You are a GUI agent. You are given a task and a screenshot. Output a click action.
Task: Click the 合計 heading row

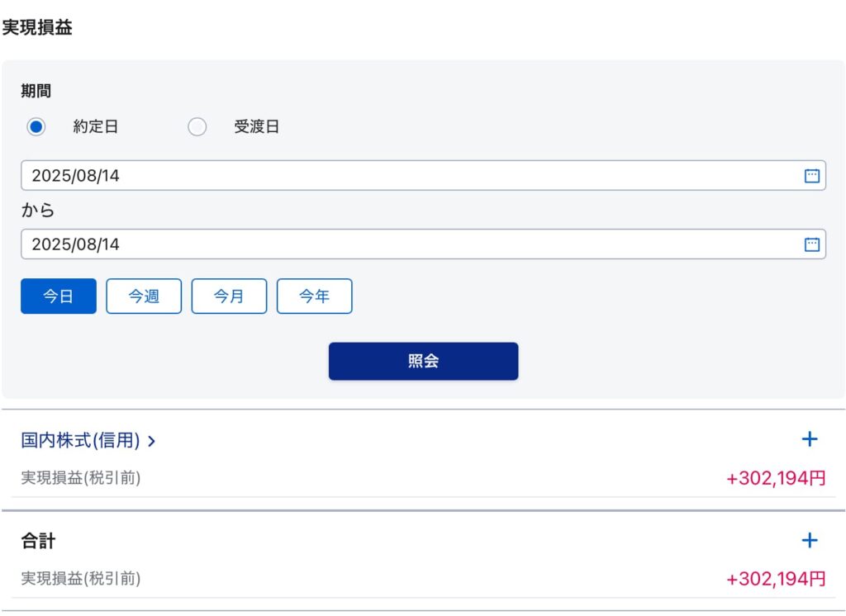click(424, 541)
